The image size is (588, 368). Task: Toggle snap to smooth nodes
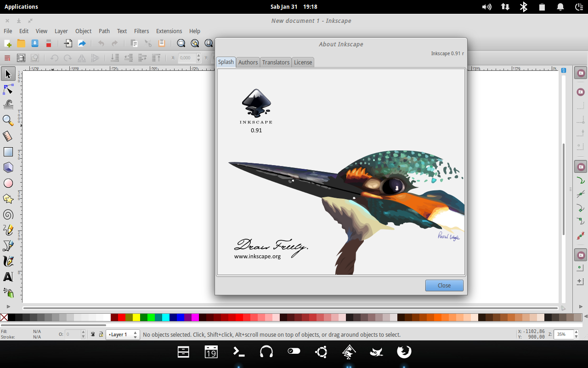pyautogui.click(x=581, y=222)
